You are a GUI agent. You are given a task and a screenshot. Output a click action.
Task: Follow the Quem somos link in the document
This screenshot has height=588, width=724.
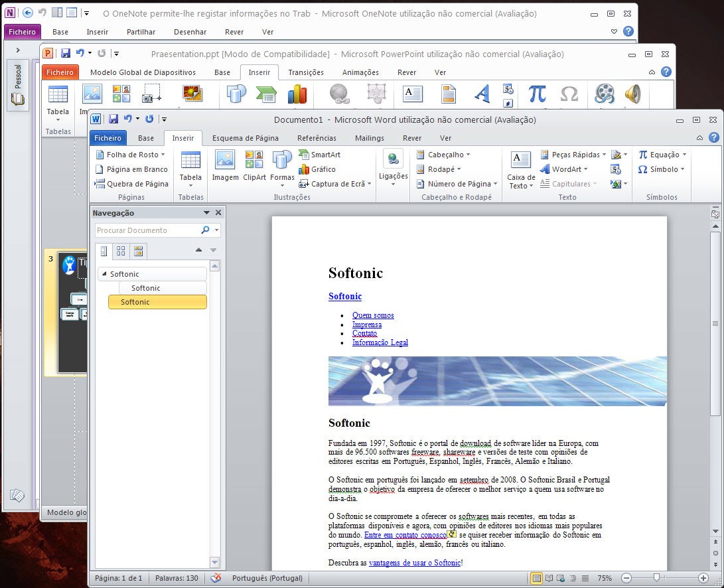(x=373, y=315)
